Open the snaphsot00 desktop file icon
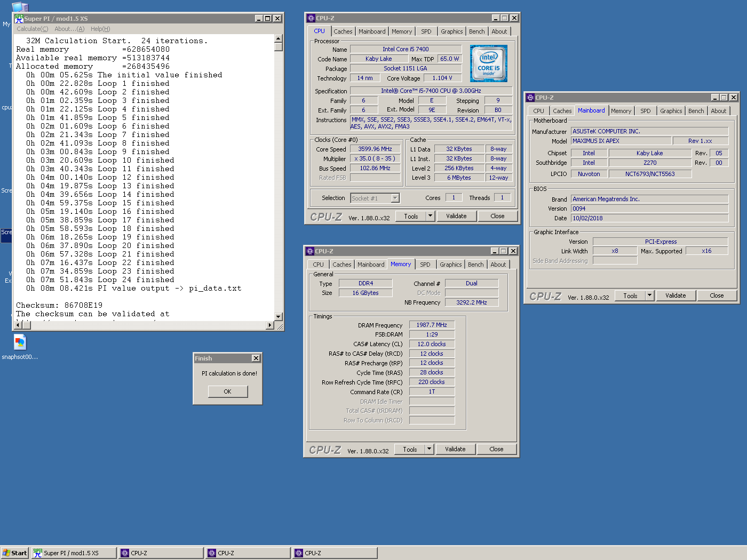Viewport: 747px width, 560px height. (x=20, y=342)
